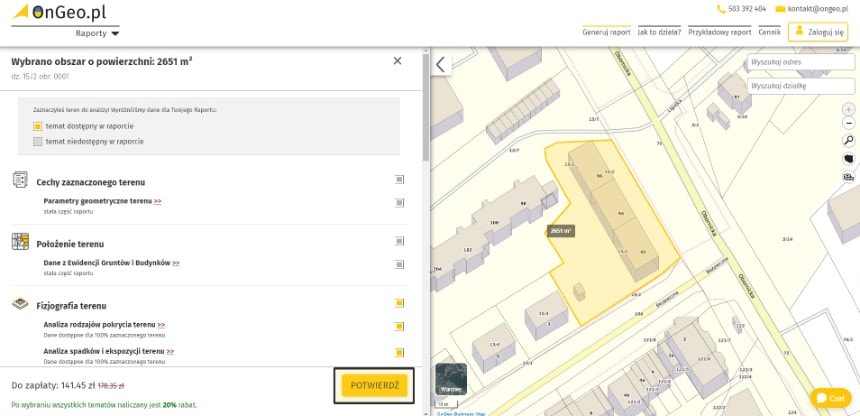Zoom in on the map

pos(849,109)
